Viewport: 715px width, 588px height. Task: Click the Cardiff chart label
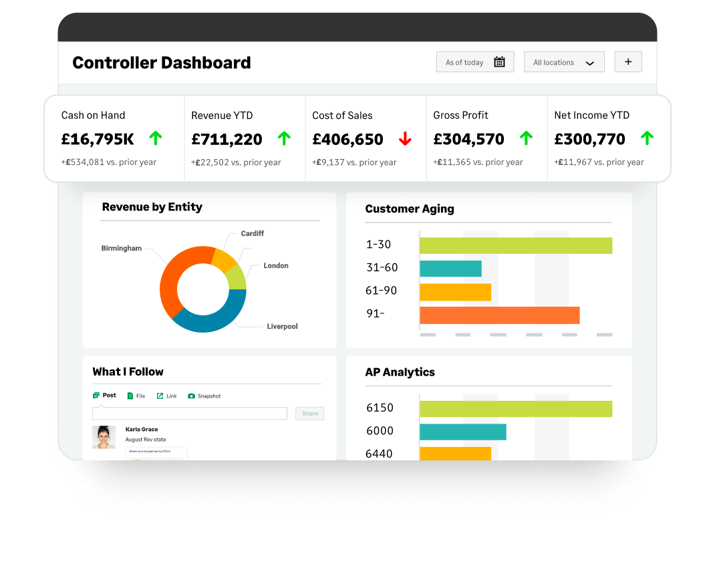pyautogui.click(x=252, y=233)
